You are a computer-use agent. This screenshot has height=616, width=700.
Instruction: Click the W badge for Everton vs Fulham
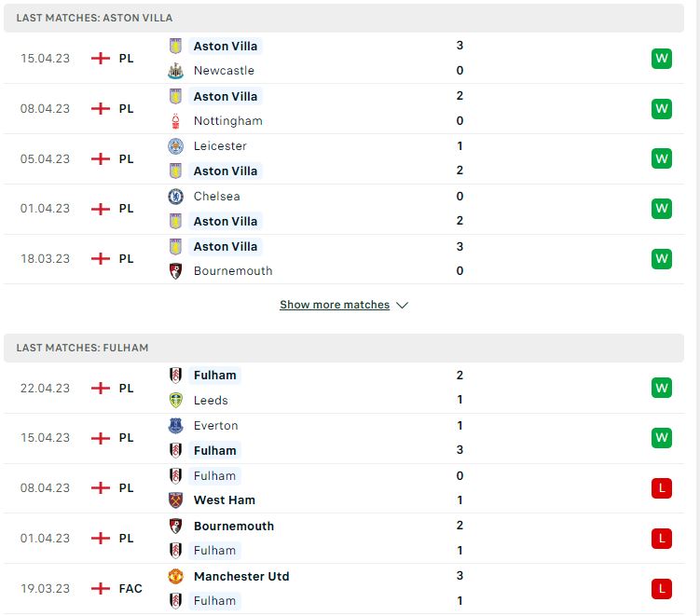pyautogui.click(x=662, y=437)
